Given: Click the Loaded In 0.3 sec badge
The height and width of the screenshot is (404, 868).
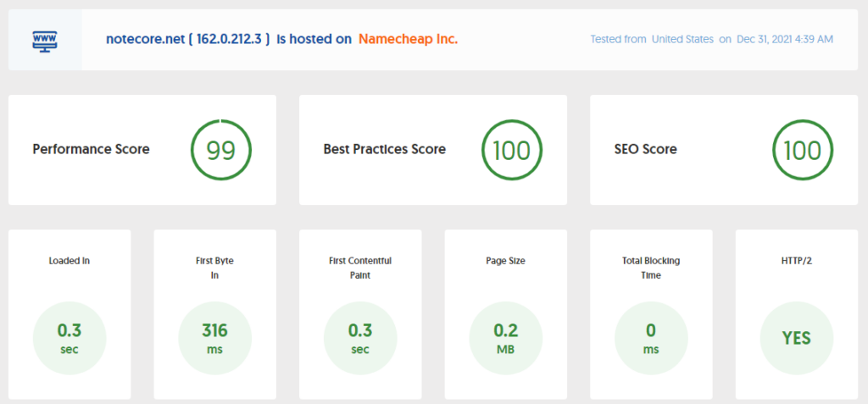Looking at the screenshot, I should pyautogui.click(x=70, y=338).
